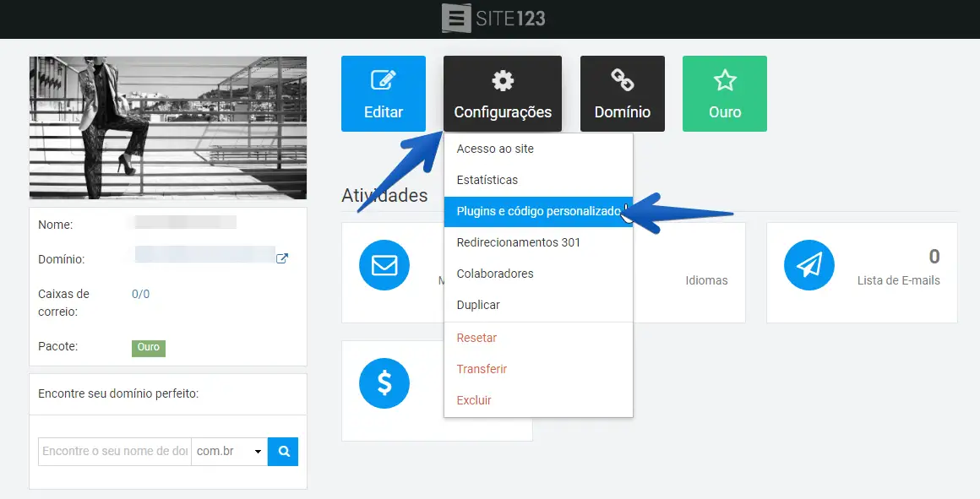Click Excluir to delete the site
The height and width of the screenshot is (499, 980).
(x=474, y=400)
